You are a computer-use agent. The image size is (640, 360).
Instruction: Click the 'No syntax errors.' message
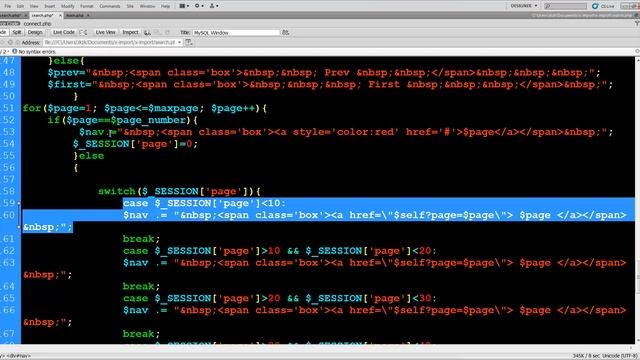(x=37, y=52)
